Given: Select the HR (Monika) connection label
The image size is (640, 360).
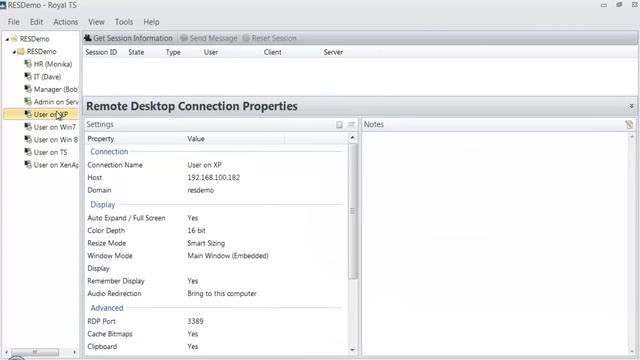Looking at the screenshot, I should (53, 64).
